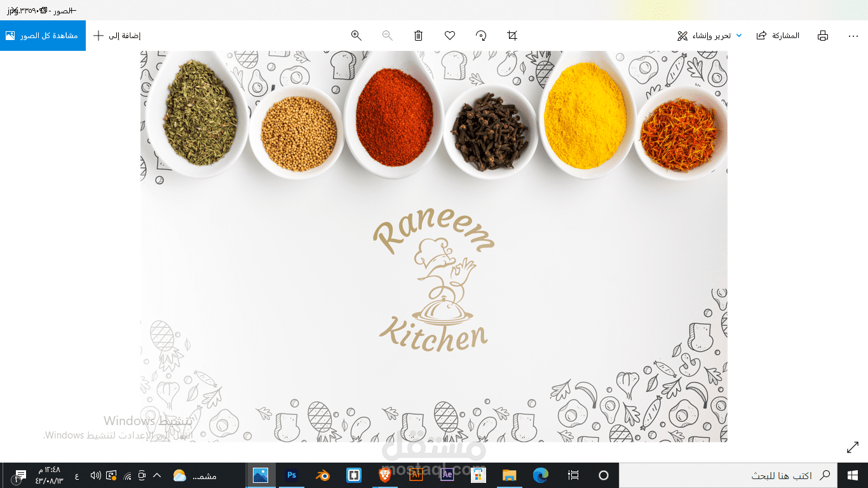Screen dimensions: 868x488
Task: Open the Windows Start button
Action: 853,475
